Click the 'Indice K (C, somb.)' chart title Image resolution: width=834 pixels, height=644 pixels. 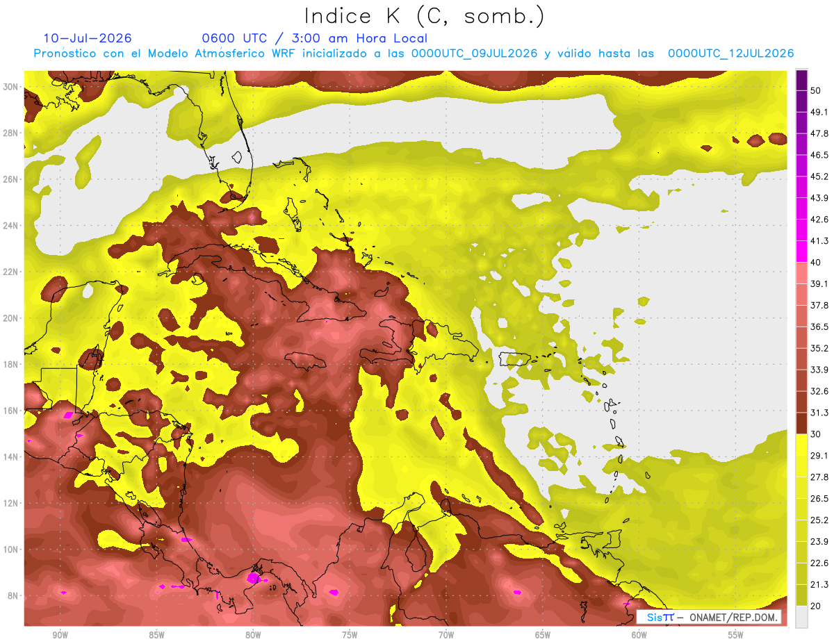point(425,16)
